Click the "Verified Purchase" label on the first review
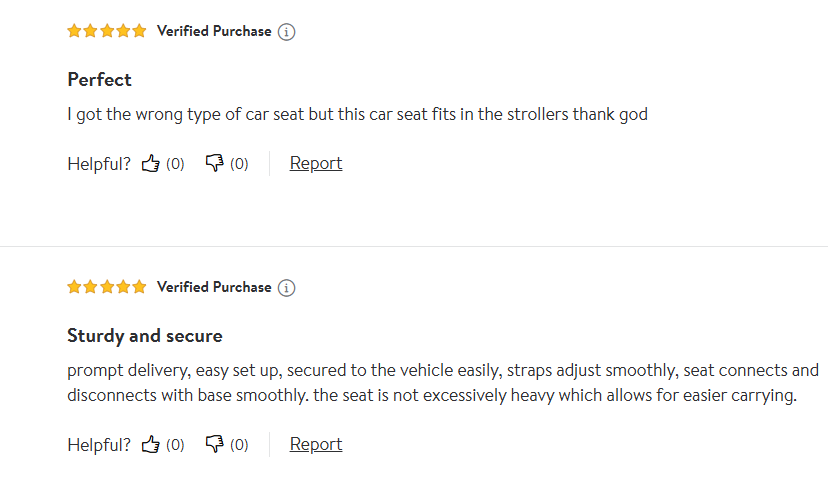 214,31
